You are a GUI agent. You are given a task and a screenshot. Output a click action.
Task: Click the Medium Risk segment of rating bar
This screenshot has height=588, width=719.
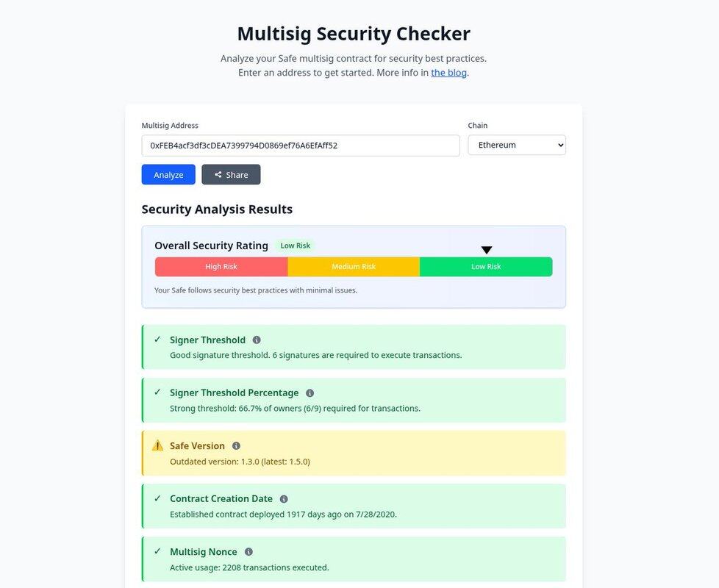pos(354,267)
